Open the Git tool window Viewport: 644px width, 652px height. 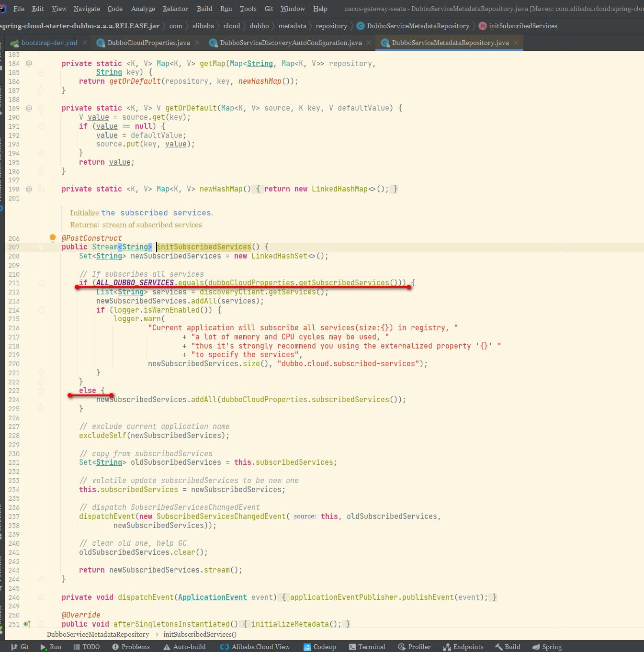pos(20,647)
